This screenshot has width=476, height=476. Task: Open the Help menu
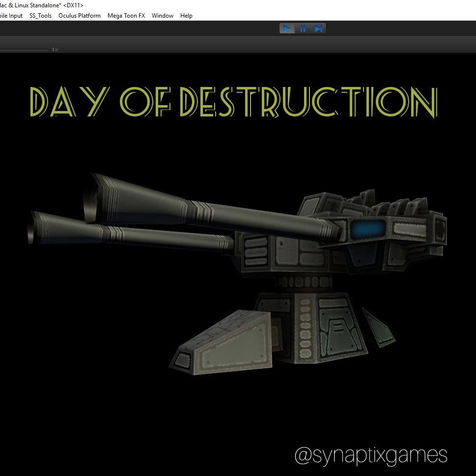pos(186,16)
